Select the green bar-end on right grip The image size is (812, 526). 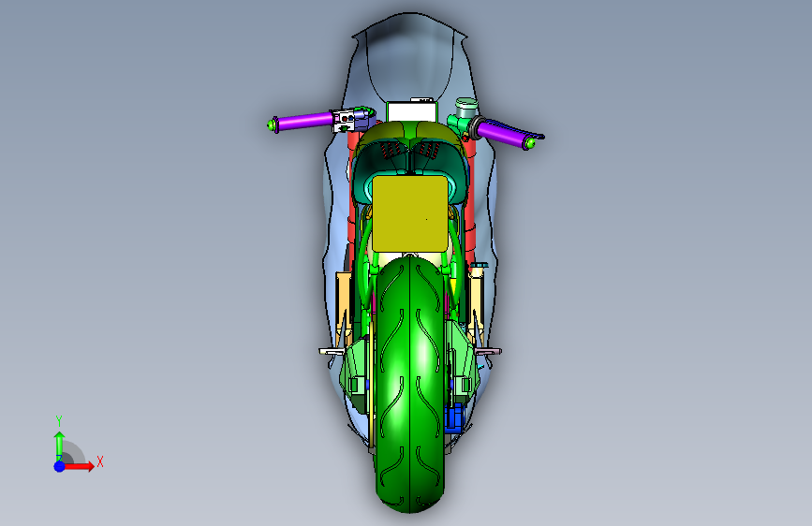click(530, 143)
